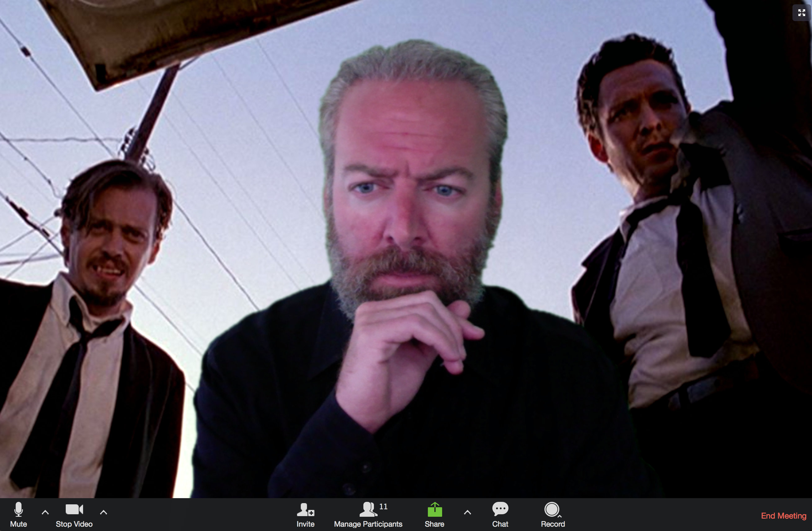The width and height of the screenshot is (812, 531).
Task: Click the Invite person-plus icon
Action: point(305,510)
